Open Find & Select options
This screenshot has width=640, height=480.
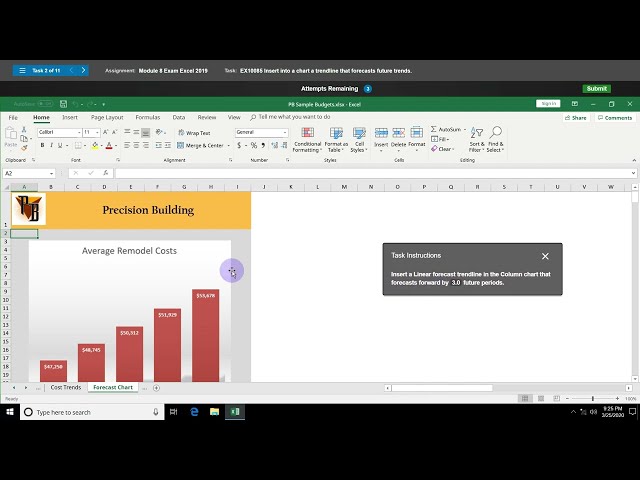pyautogui.click(x=495, y=140)
